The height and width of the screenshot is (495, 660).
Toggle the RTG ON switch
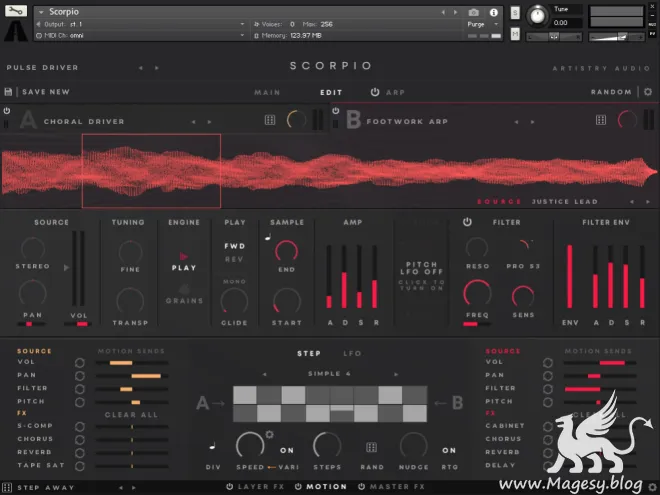click(x=449, y=450)
